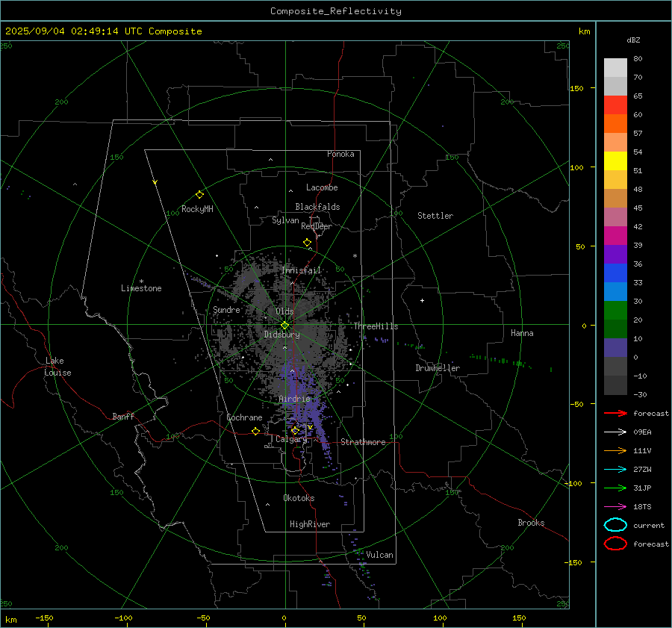Click the Lake Louise label

(57, 367)
